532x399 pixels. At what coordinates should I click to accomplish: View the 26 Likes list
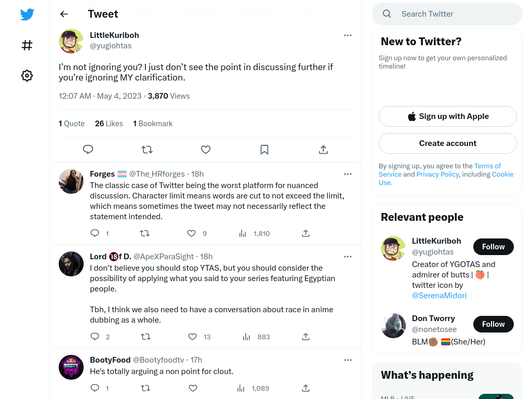[x=109, y=124]
